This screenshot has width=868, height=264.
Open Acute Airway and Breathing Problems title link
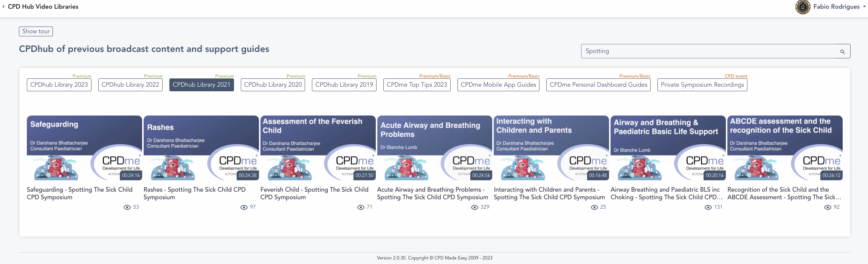click(x=433, y=193)
